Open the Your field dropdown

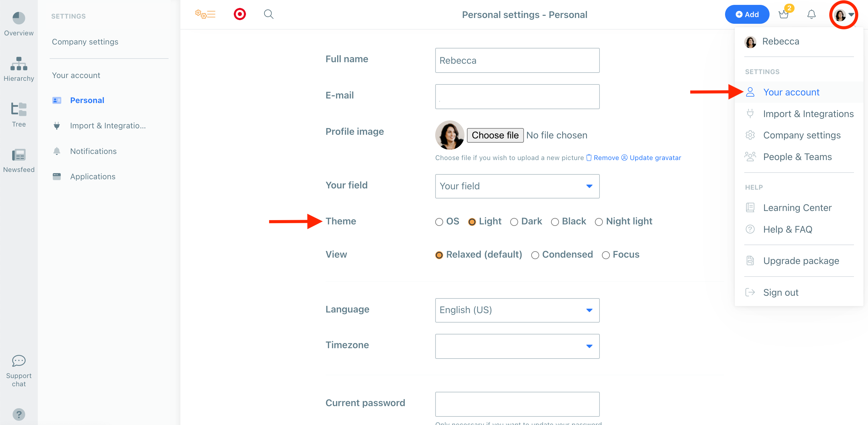click(x=517, y=186)
